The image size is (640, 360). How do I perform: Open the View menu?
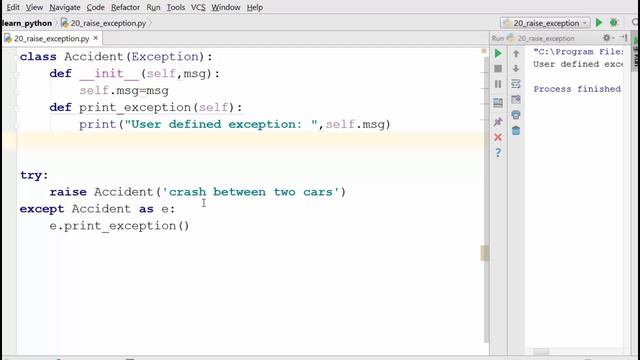point(34,7)
